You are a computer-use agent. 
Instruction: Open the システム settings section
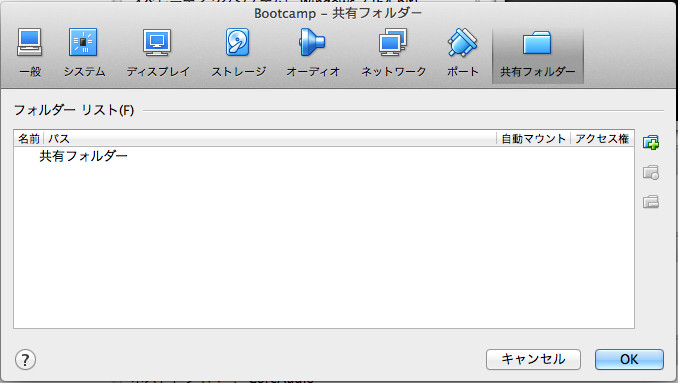click(x=84, y=53)
